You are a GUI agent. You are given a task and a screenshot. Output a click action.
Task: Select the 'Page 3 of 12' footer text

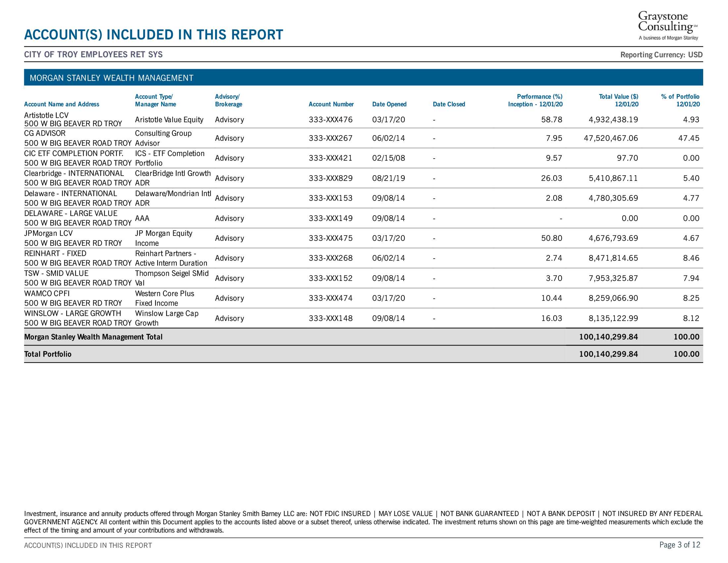680,545
